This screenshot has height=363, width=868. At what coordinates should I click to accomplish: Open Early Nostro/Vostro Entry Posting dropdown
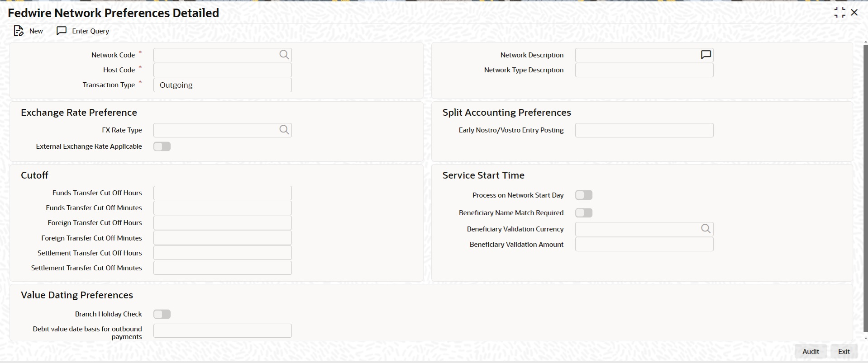pyautogui.click(x=644, y=130)
